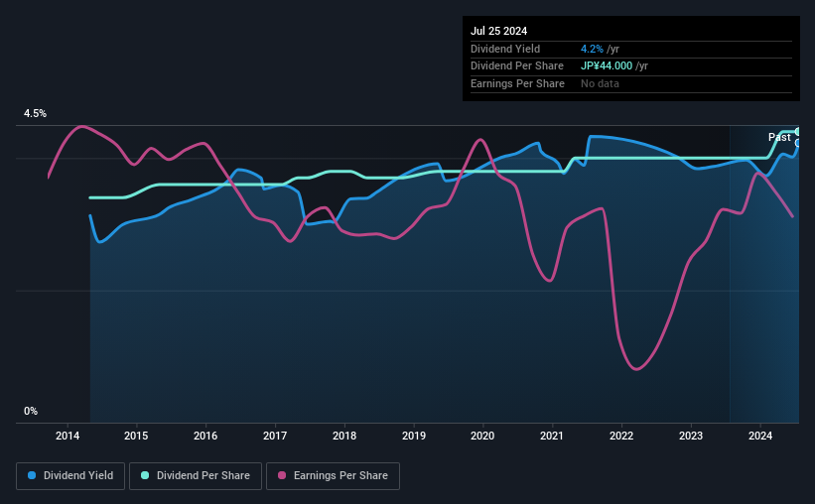Viewport: 815px width, 504px height.
Task: Click the tooltip Dividend Per Share row label
Action: 517,66
